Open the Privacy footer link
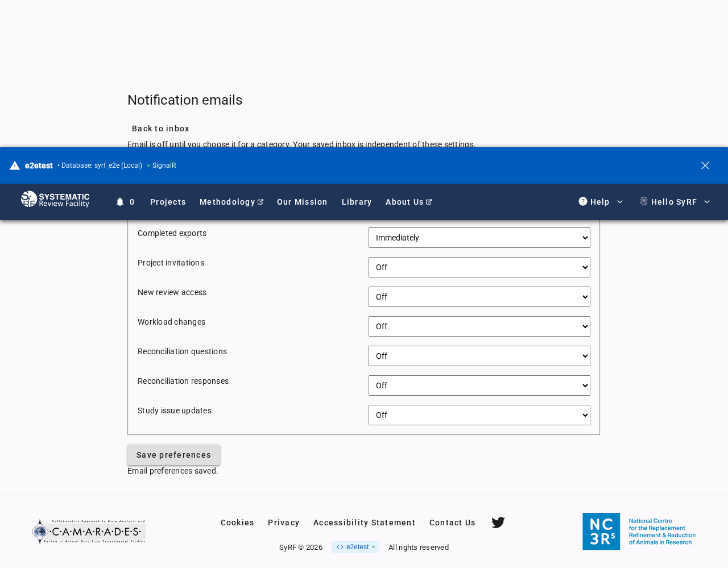This screenshot has height=568, width=728. coord(284,523)
